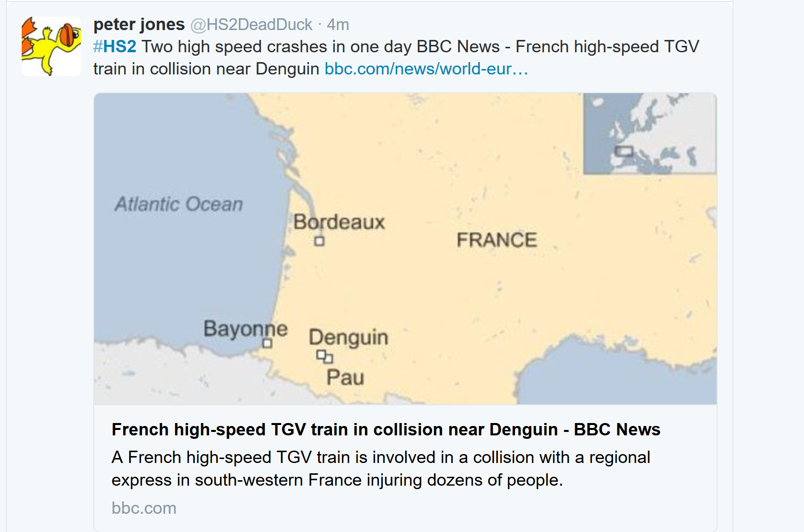Click the Bordeaux label on map
The width and height of the screenshot is (804, 532).
(x=339, y=222)
